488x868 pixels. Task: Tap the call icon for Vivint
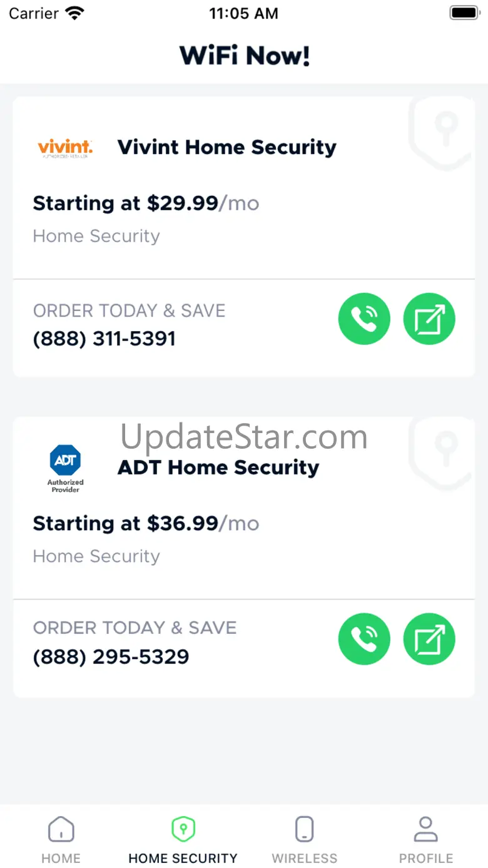point(364,319)
